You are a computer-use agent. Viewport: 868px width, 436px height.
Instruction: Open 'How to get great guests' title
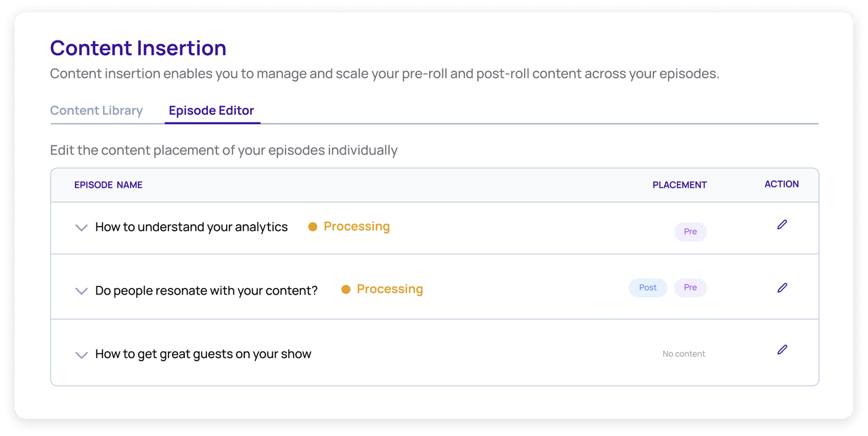click(x=203, y=354)
